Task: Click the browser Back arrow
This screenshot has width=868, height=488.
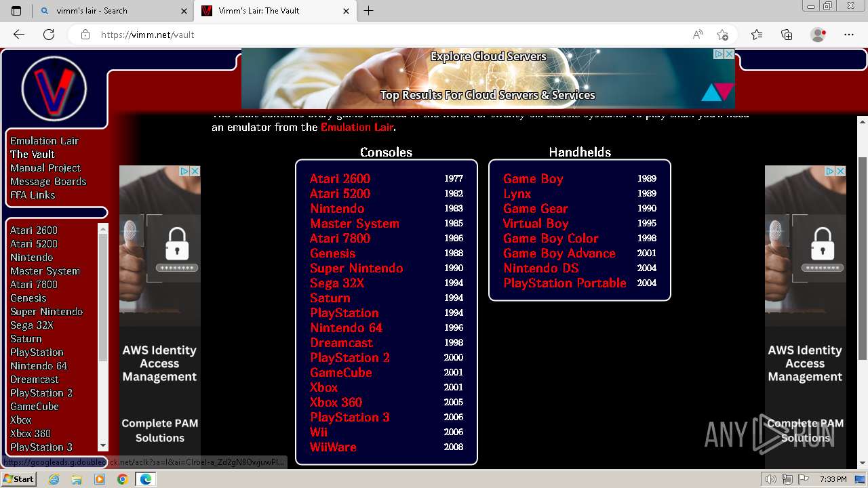Action: tap(19, 35)
